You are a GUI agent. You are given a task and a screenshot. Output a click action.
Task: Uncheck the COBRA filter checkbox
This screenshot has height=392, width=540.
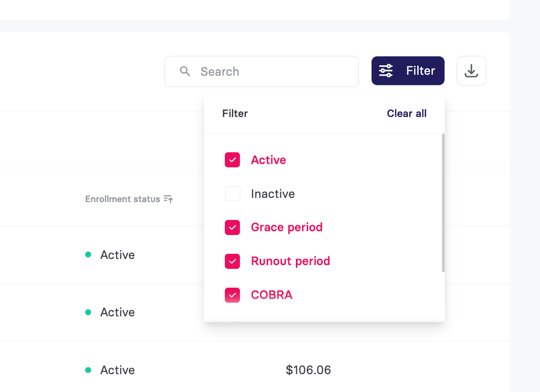[x=232, y=295]
